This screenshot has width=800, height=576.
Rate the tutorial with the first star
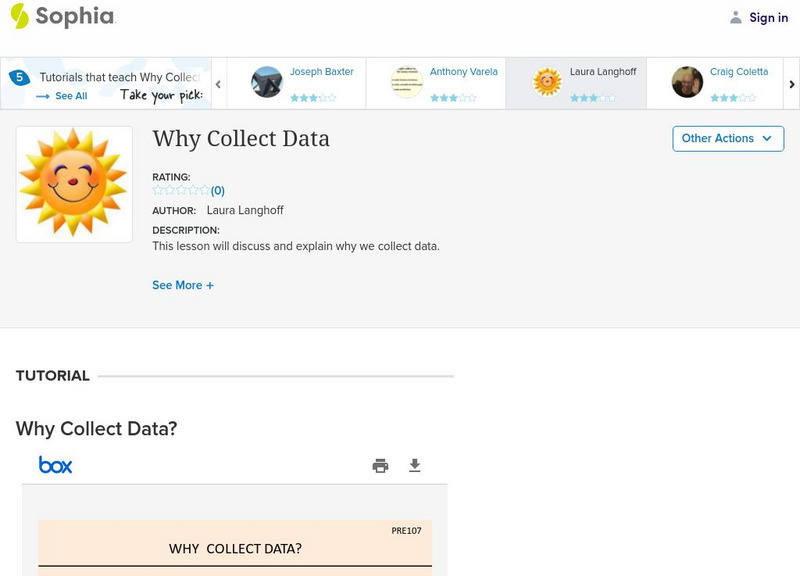point(156,188)
